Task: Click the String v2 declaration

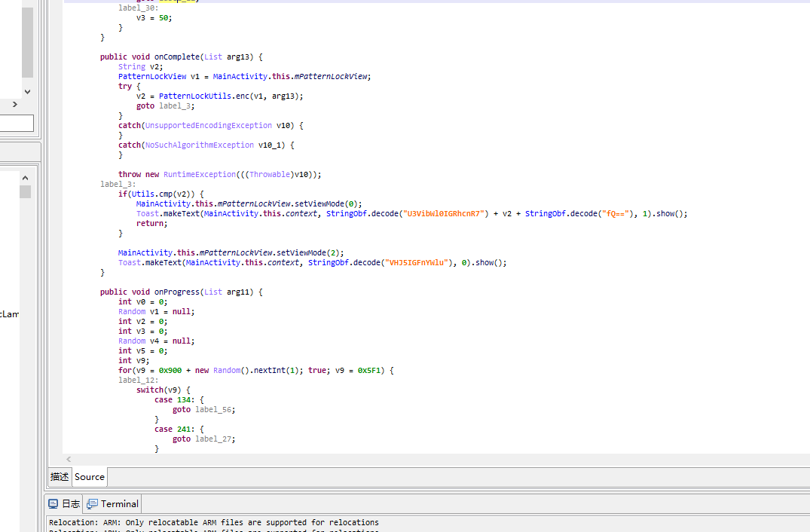Action: 140,66
